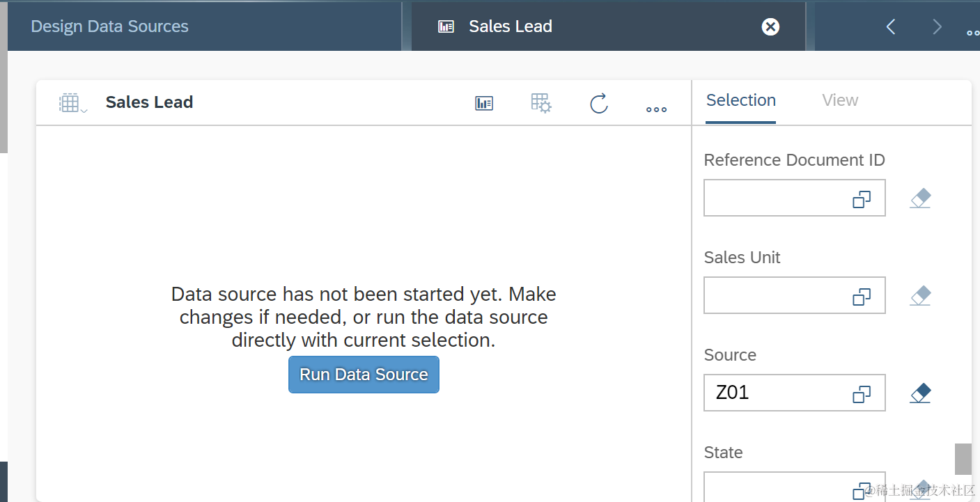Open value help for Sales Unit
The height and width of the screenshot is (502, 980).
click(x=862, y=297)
